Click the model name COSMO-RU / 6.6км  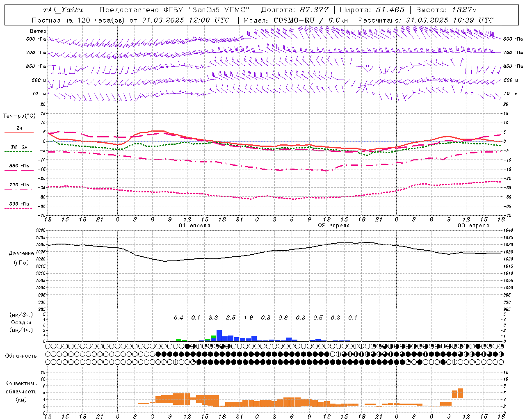coord(310,20)
